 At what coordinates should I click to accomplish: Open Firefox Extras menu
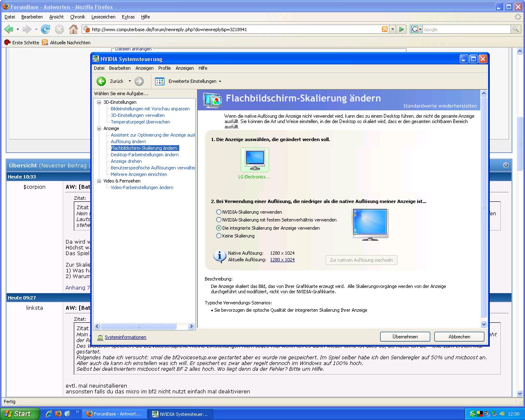tap(128, 17)
